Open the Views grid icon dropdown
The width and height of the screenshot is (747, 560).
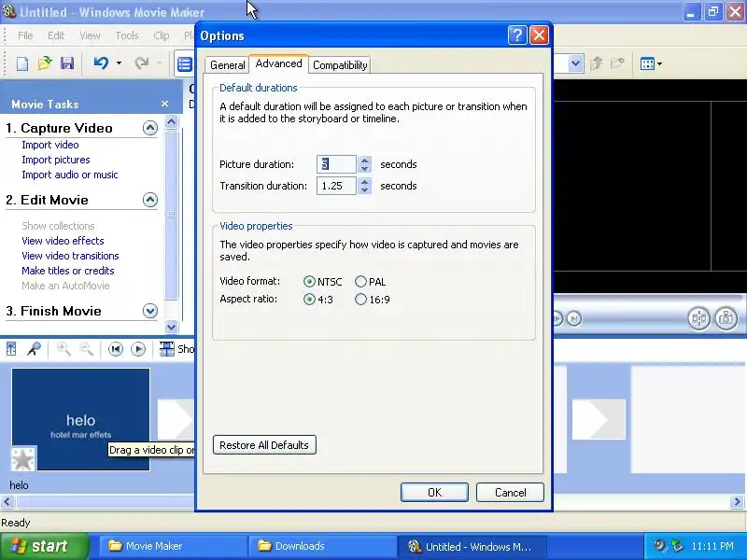651,63
